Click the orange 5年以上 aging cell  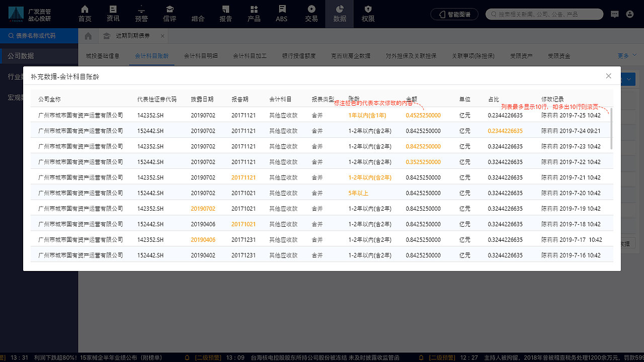(x=358, y=193)
